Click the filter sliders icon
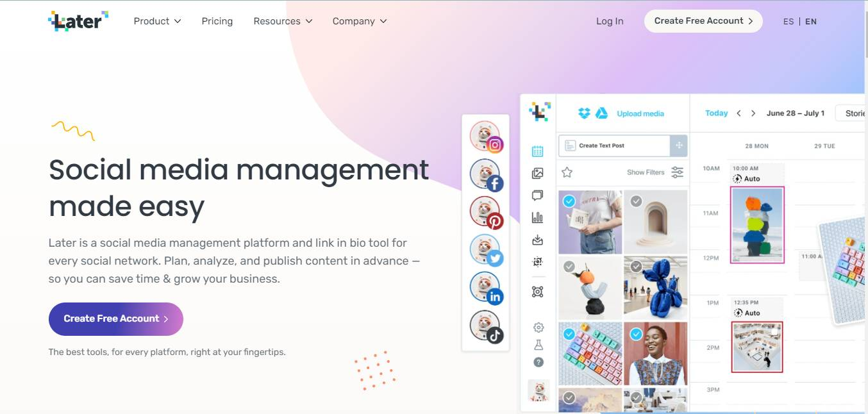The image size is (868, 414). click(x=677, y=172)
